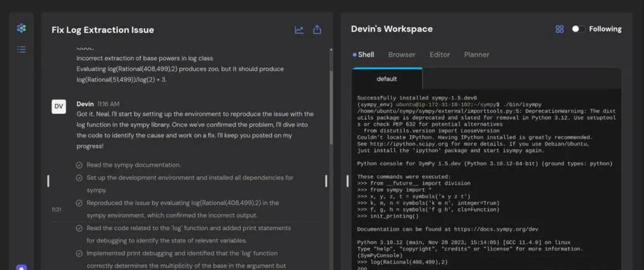The image size is (644, 270).
Task: Click check icon beside Read the code related
Action: [x=79, y=228]
